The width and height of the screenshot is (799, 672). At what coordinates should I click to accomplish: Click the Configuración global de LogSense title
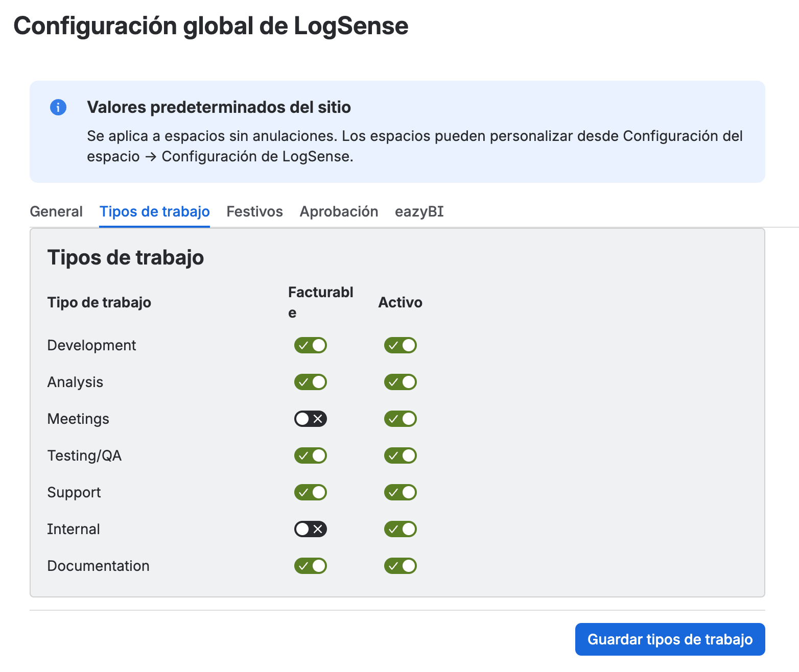click(211, 26)
